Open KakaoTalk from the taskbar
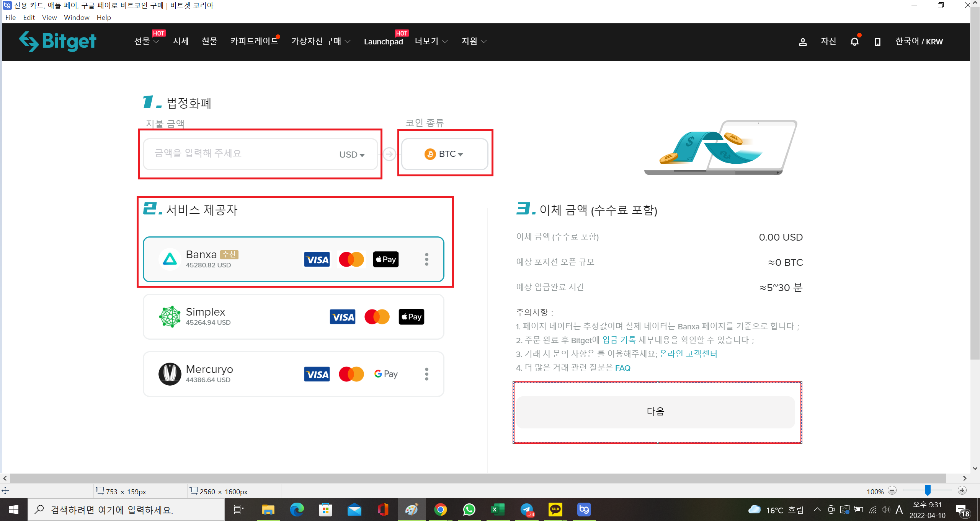This screenshot has height=521, width=980. (x=555, y=510)
